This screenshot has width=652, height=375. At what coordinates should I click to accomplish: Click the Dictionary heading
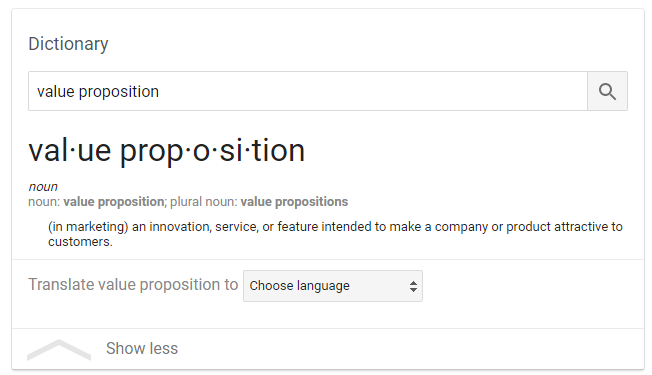pos(68,44)
